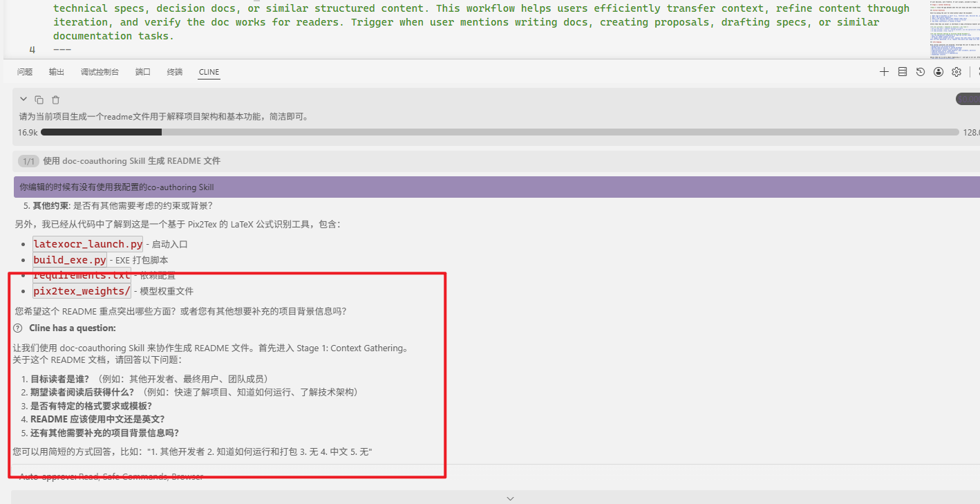The image size is (980, 504).
Task: Open build_exe.py file reference
Action: click(x=70, y=260)
